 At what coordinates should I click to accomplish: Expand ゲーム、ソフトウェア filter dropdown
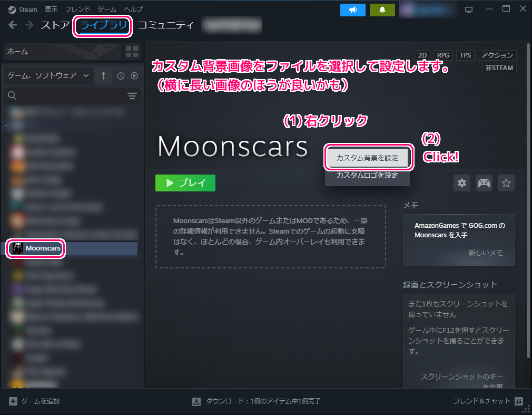pyautogui.click(x=48, y=76)
